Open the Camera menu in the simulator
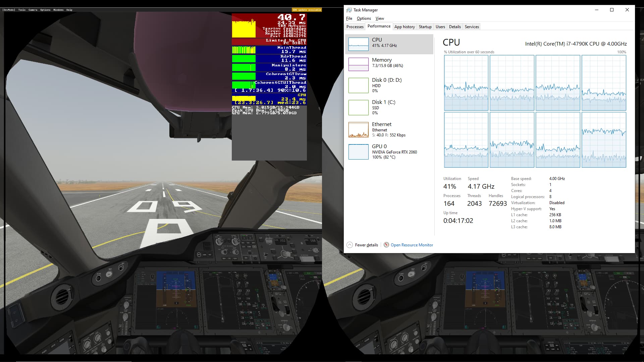Screen dimensions: 644x362 32,10
